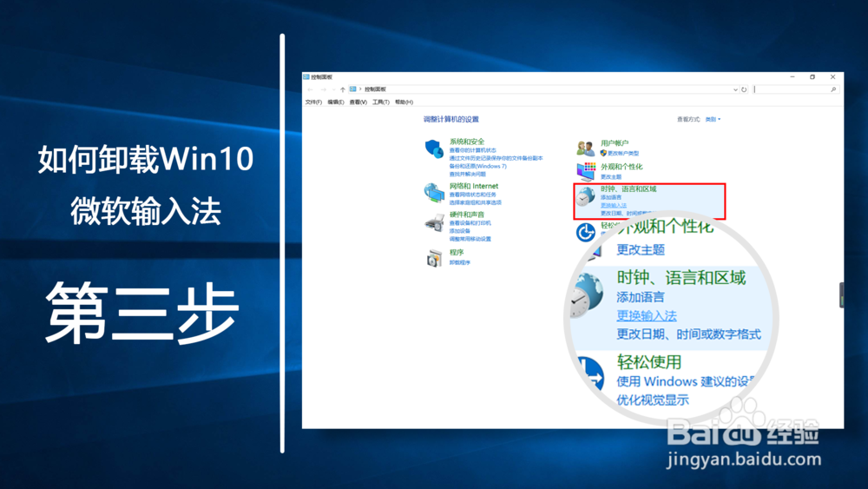Screen dimensions: 868x489
Task: Click the refresh button beside address bar
Action: point(744,89)
